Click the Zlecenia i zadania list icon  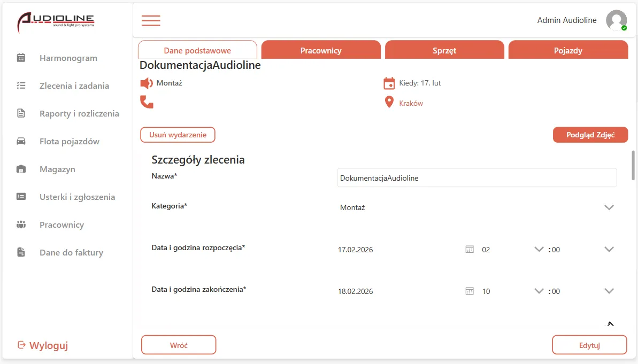21,86
